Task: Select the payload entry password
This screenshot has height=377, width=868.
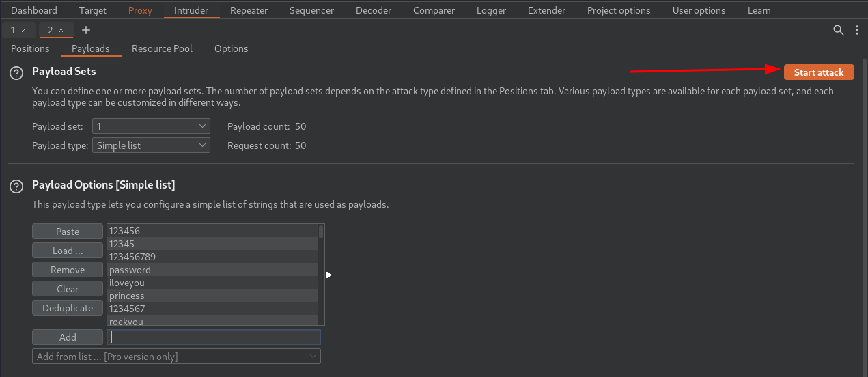Action: (212, 270)
